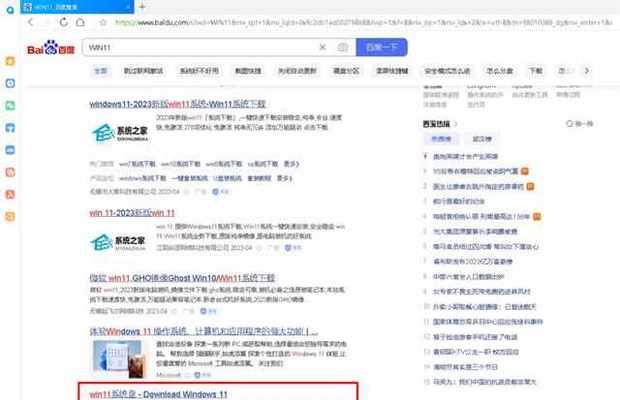The width and height of the screenshot is (620, 400).
Task: Open image search via the camera icon
Action: (x=342, y=47)
